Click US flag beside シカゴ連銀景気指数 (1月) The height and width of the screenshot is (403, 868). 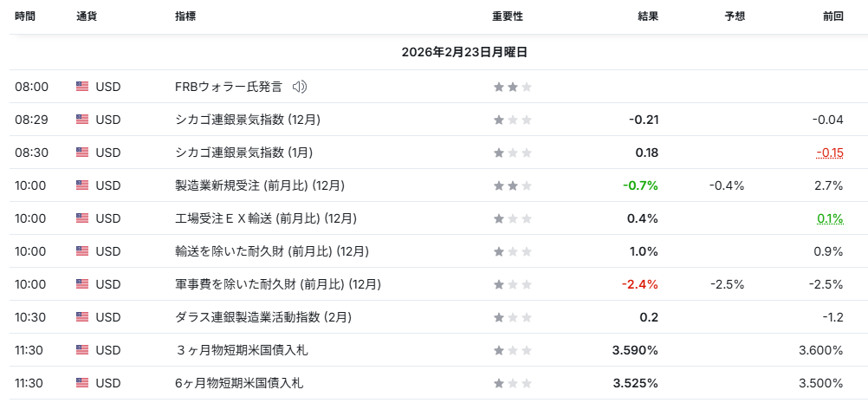click(x=82, y=153)
